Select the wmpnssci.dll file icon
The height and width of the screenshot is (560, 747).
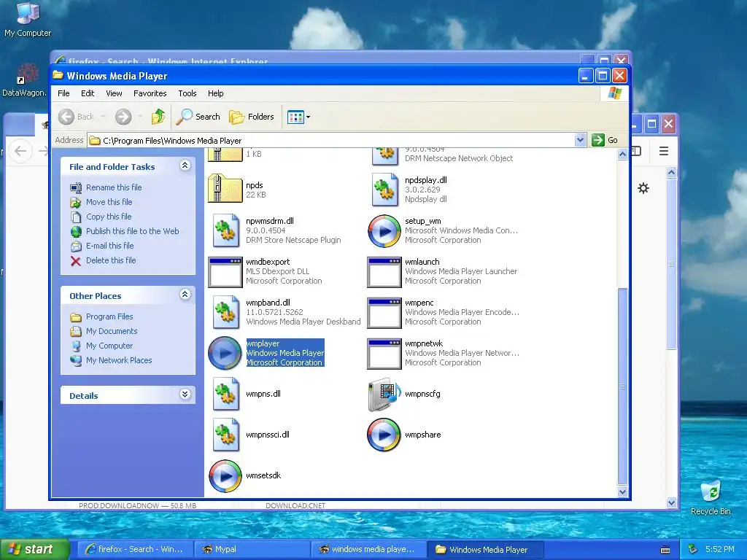pos(225,435)
